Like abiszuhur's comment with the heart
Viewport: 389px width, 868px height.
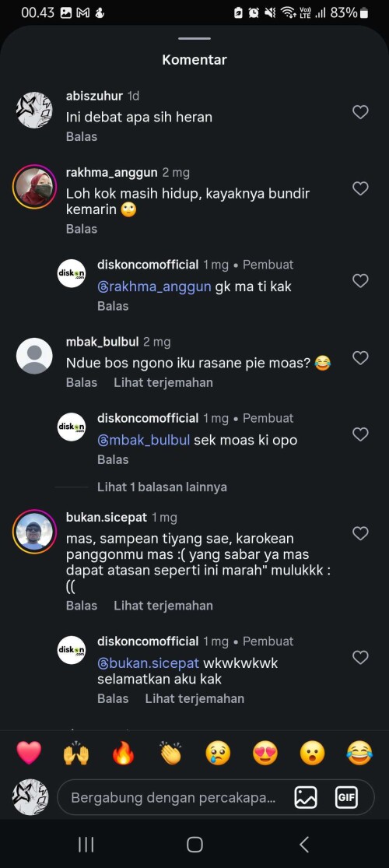pyautogui.click(x=360, y=112)
